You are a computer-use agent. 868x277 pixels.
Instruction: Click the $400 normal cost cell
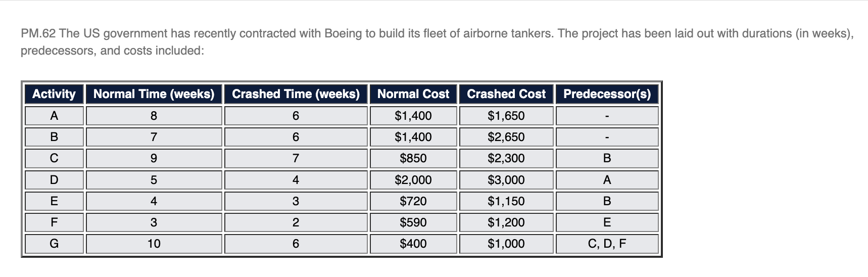coord(413,244)
